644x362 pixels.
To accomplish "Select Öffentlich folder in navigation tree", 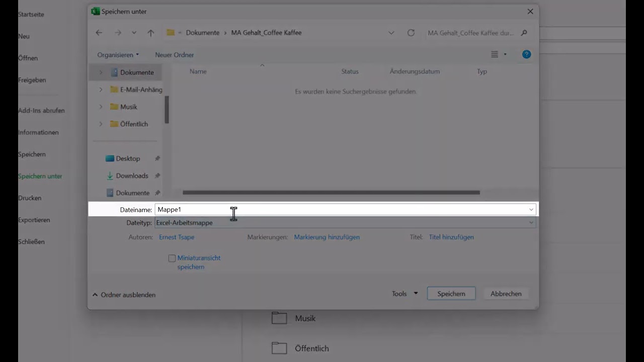I will 129,124.
